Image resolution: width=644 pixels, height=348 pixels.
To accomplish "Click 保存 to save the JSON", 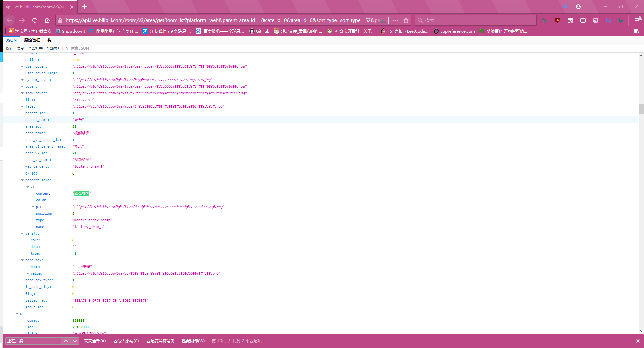I will [10, 48].
